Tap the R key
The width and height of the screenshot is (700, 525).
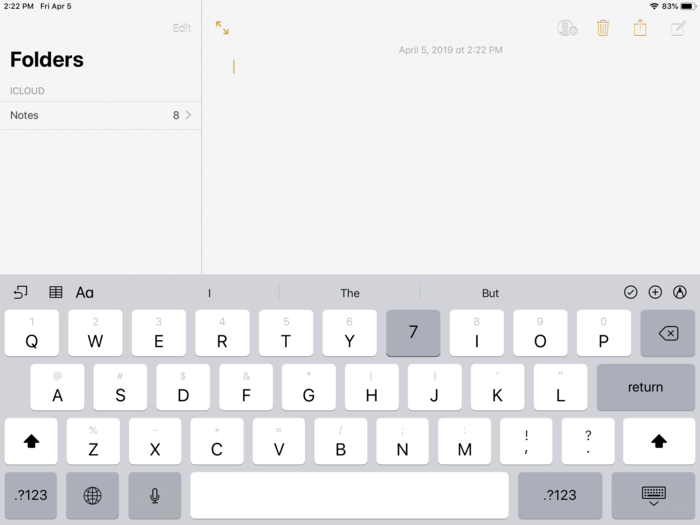coord(222,333)
